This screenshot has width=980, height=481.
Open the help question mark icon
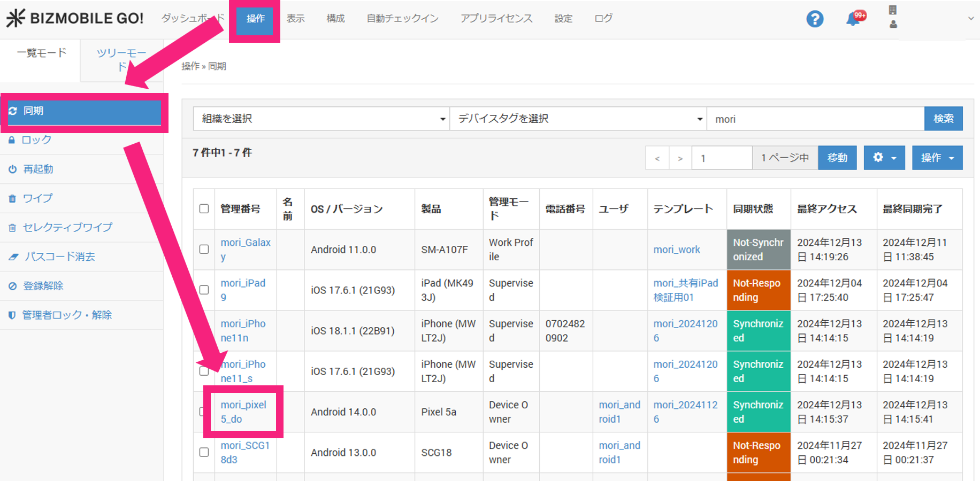[814, 19]
